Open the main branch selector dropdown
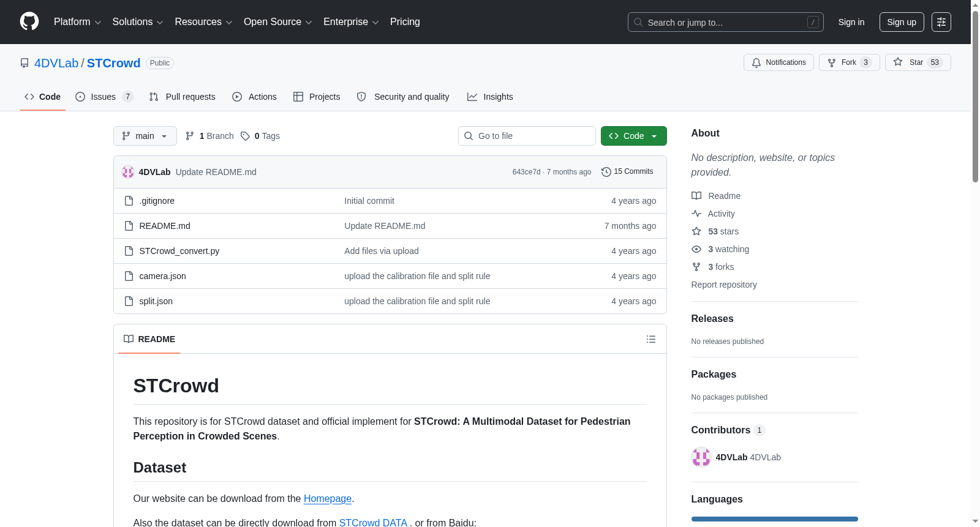This screenshot has width=980, height=527. click(x=145, y=136)
